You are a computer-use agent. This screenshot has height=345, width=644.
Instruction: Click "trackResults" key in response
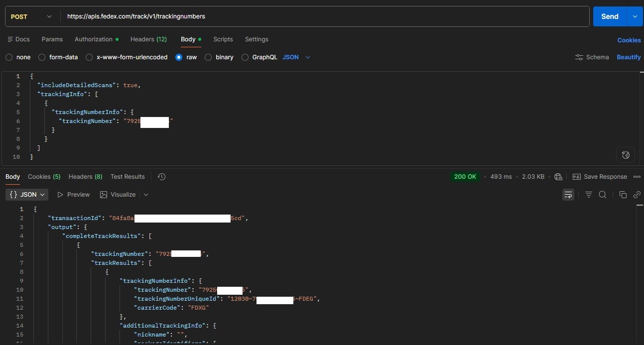[116, 263]
